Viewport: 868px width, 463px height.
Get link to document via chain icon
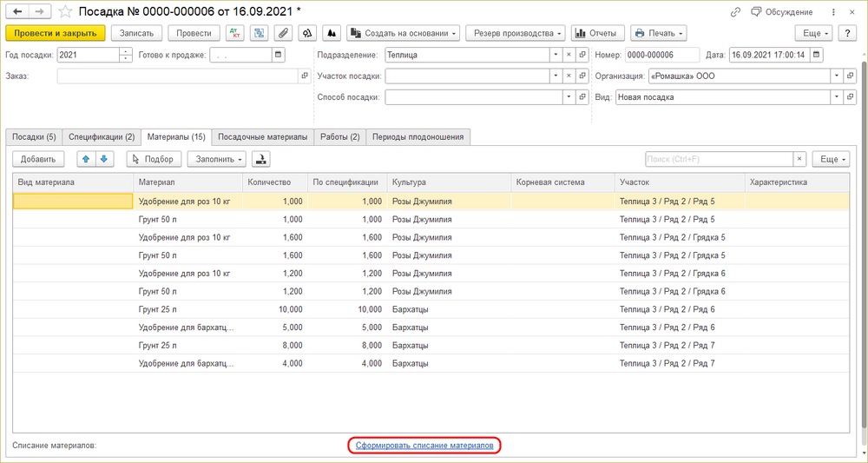[735, 12]
